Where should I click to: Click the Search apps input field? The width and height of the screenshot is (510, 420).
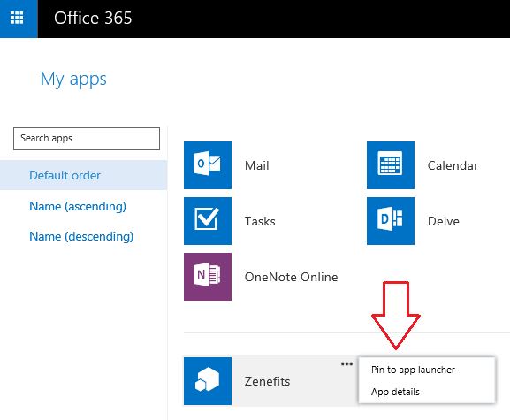(87, 139)
